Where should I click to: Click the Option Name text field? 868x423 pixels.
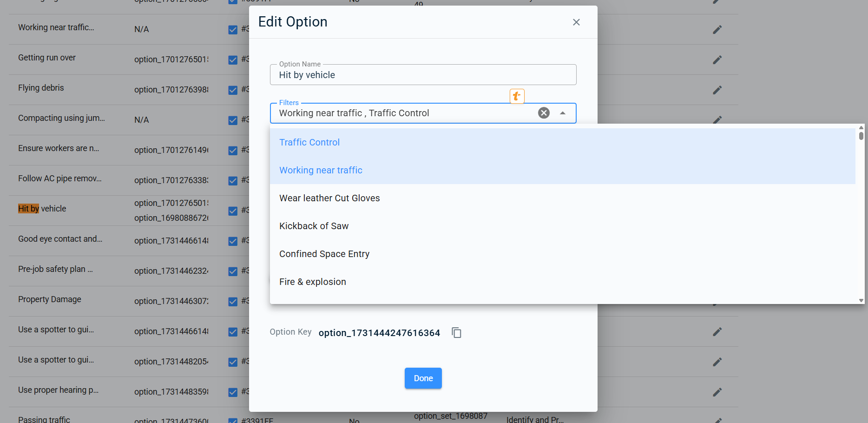point(423,75)
